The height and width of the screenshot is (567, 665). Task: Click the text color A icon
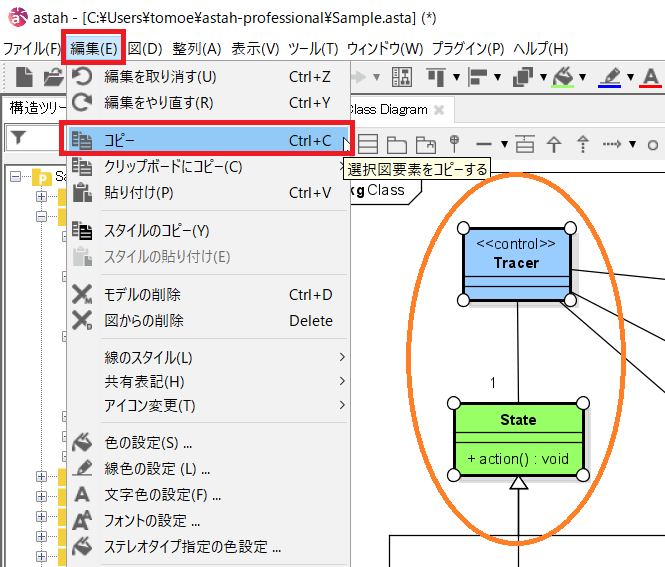(651, 77)
